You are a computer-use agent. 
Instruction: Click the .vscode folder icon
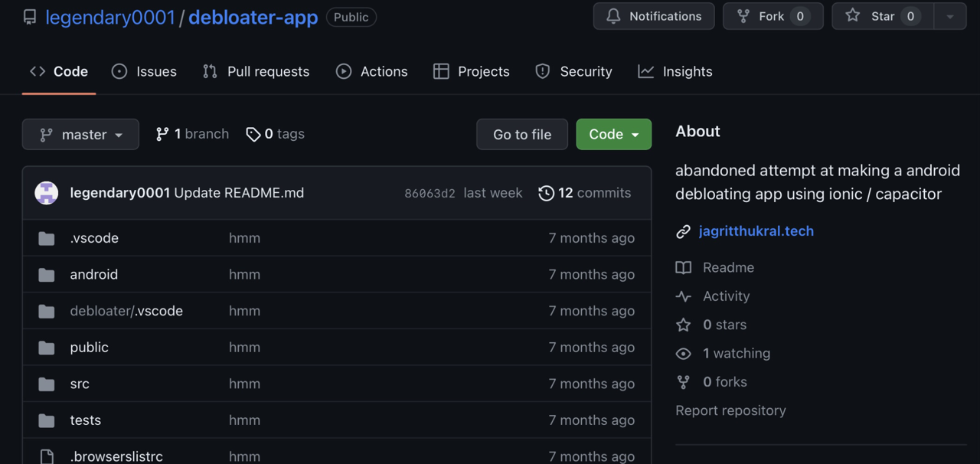(x=47, y=238)
